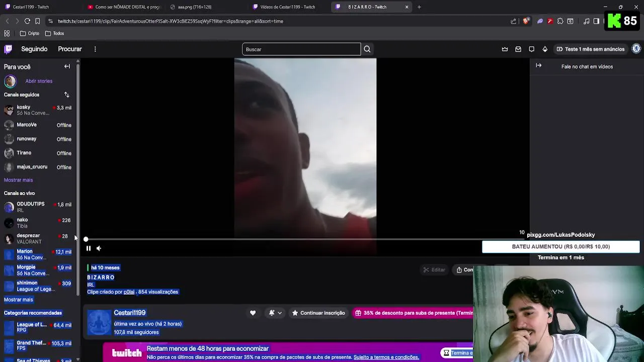Click the browser share page icon

tap(513, 21)
